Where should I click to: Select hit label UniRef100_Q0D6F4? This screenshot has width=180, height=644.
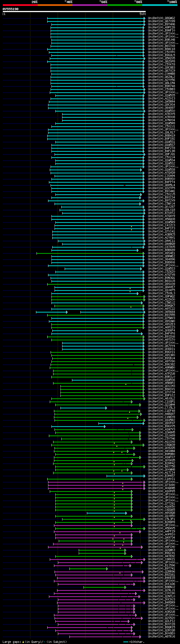pos(161,331)
